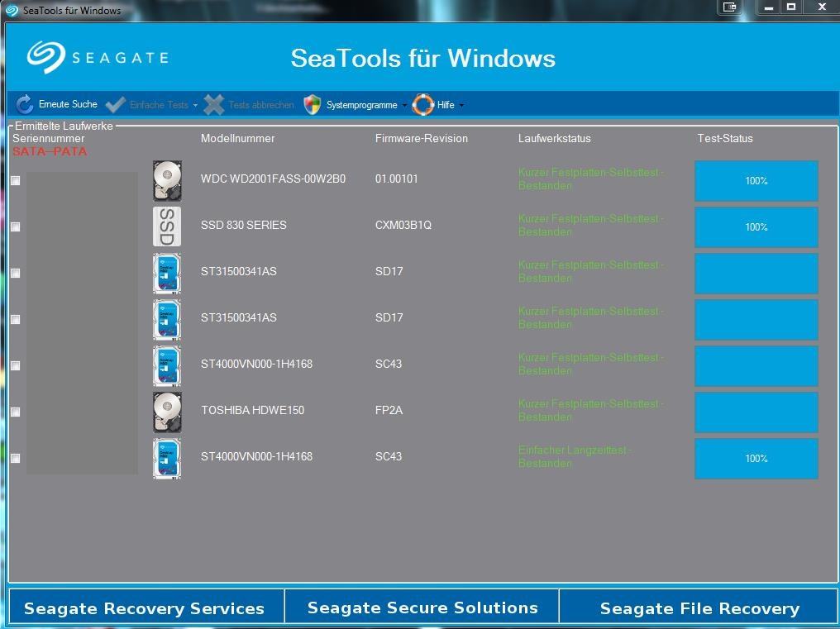This screenshot has height=629, width=840.
Task: Click the red SATA-PATA label
Action: pyautogui.click(x=50, y=151)
